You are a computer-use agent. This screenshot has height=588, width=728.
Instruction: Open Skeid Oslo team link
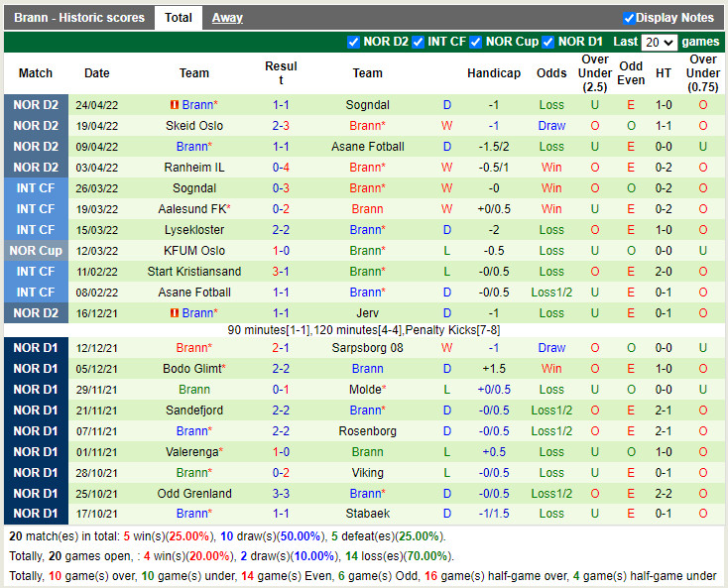click(x=194, y=126)
